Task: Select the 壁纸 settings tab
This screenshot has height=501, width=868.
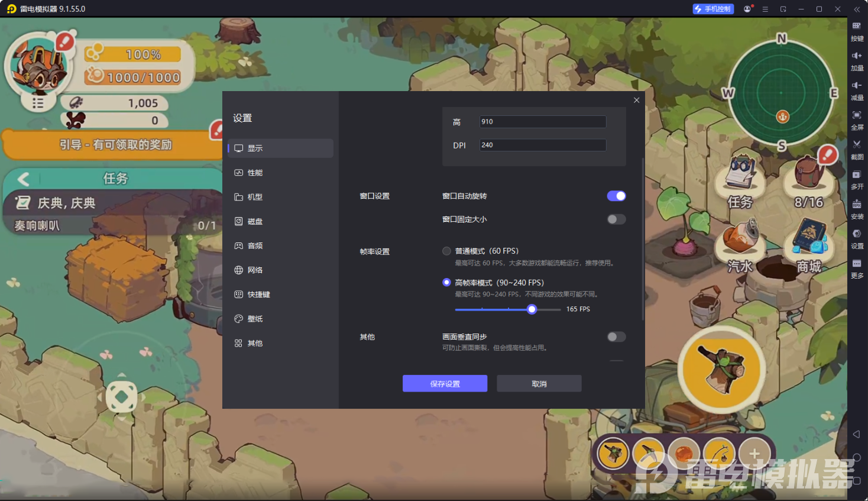Action: click(280, 319)
